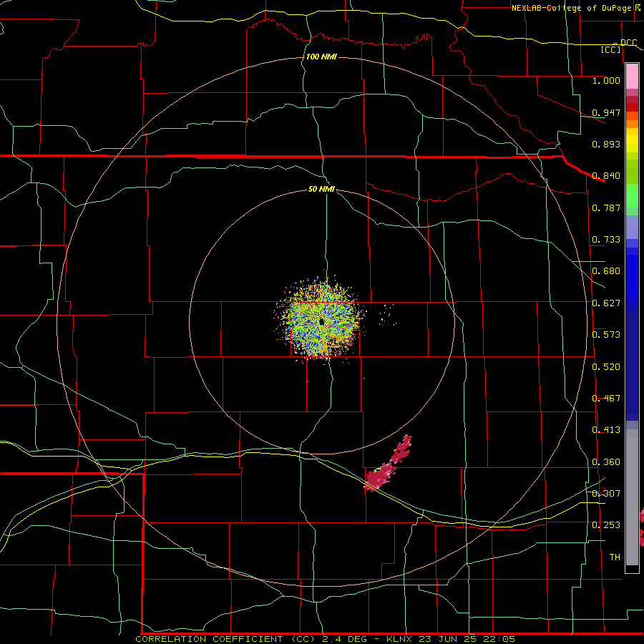The height and width of the screenshot is (644, 644).
Task: Pick the red segment of the color bar
Action: tap(632, 107)
